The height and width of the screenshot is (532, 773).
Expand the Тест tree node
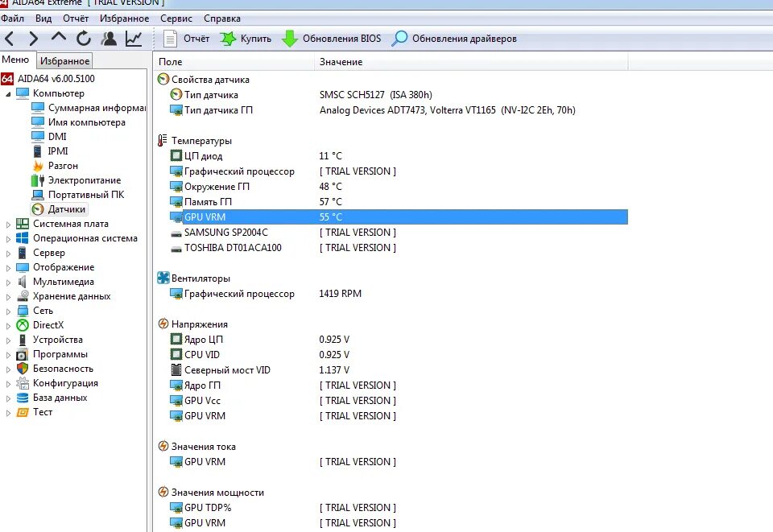[8, 413]
